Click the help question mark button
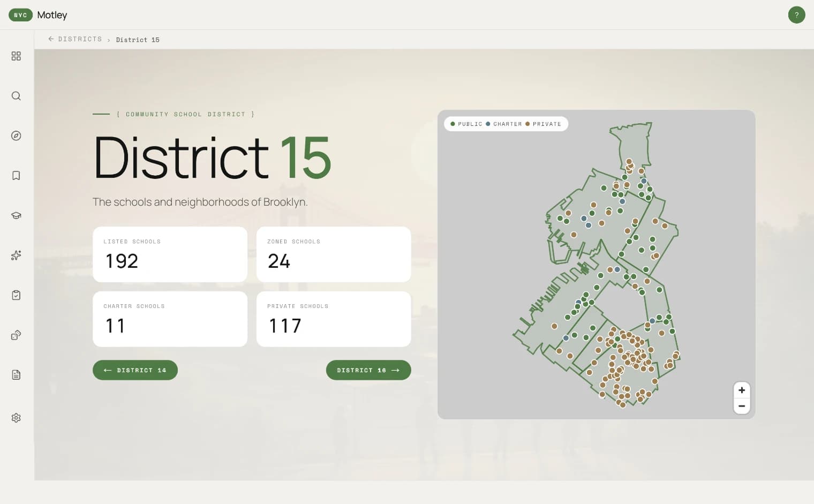The width and height of the screenshot is (814, 504). (x=796, y=15)
